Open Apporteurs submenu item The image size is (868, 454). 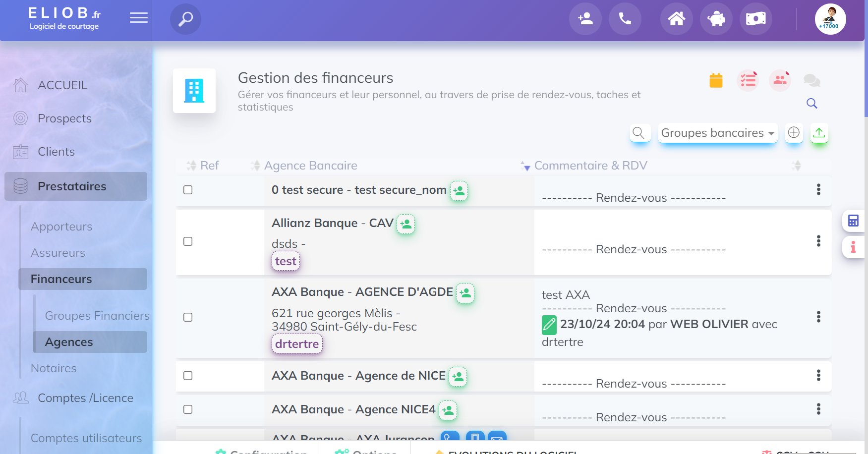(x=61, y=227)
